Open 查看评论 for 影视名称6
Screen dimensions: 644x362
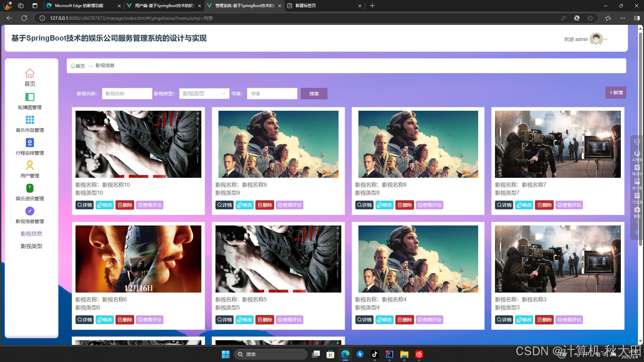coord(150,320)
